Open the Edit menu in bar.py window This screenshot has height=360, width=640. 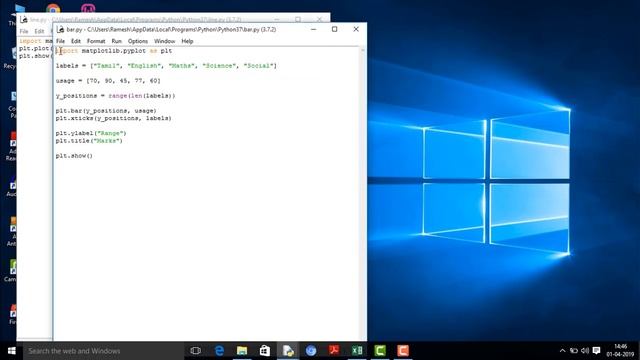click(76, 41)
